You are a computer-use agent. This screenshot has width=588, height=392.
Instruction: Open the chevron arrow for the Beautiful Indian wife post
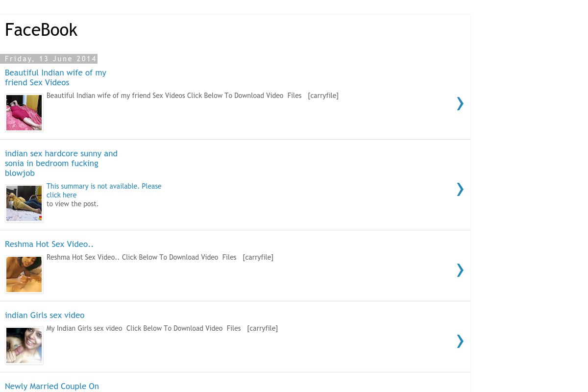pyautogui.click(x=460, y=103)
